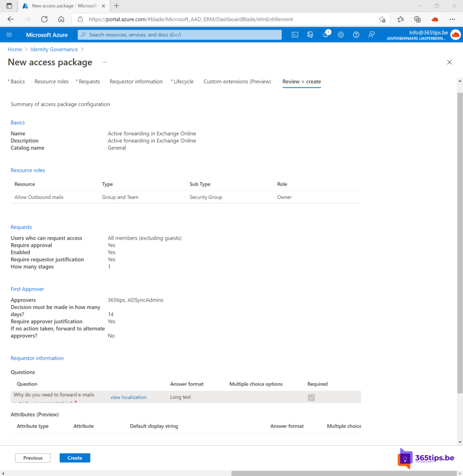Select the Group and Team type cell
Image resolution: width=463 pixels, height=476 pixels.
pos(120,197)
